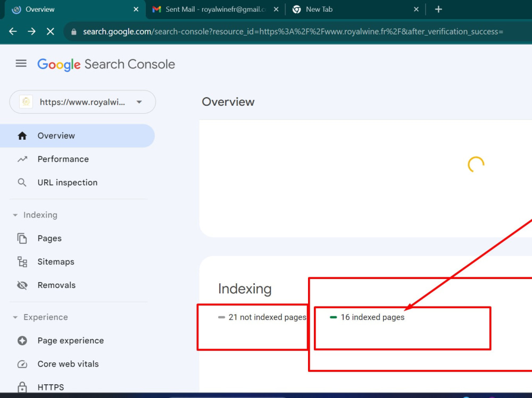The width and height of the screenshot is (532, 398).
Task: Stop loading the page
Action: pos(50,31)
